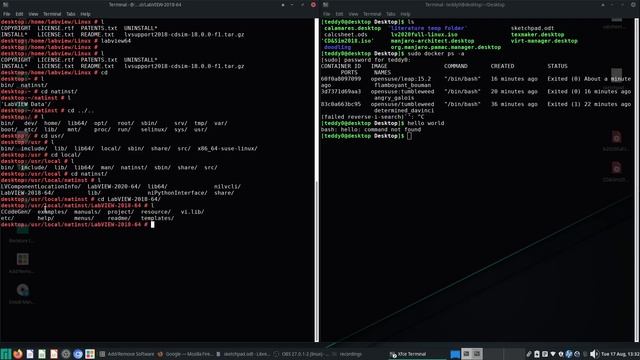Screen dimensions: 640x360
Task: Click 'niPythonInterface/' in left terminal listing
Action: (x=176, y=193)
